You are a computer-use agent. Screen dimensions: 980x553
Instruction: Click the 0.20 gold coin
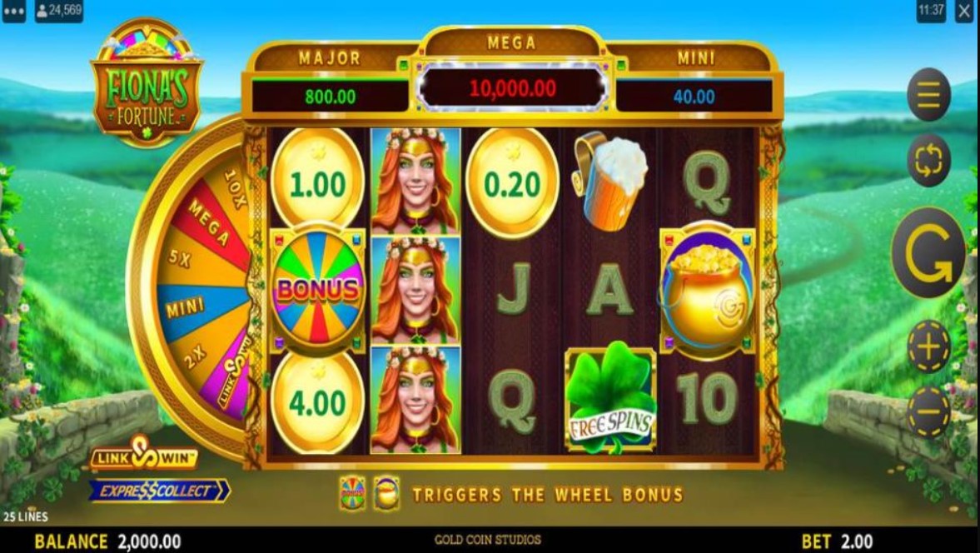pos(512,184)
